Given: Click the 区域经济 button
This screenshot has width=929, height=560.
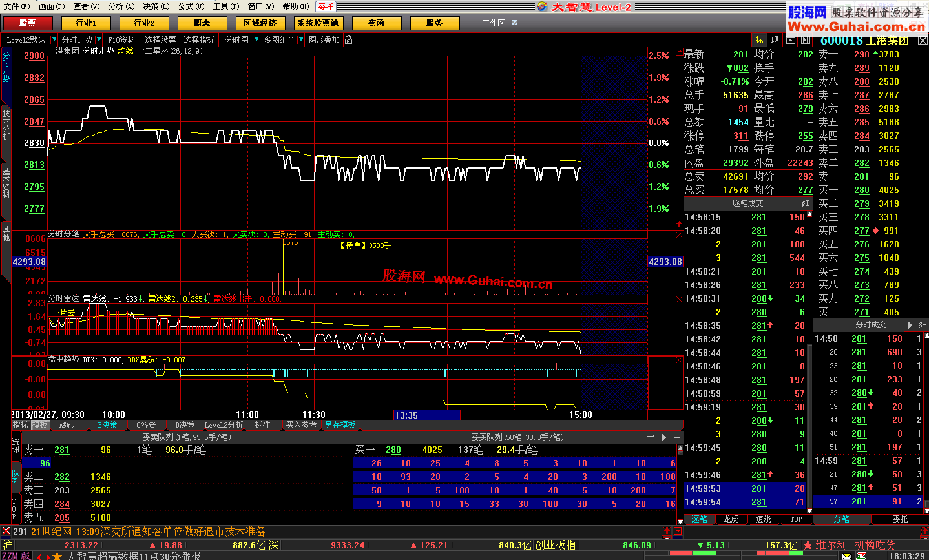Looking at the screenshot, I should (260, 23).
